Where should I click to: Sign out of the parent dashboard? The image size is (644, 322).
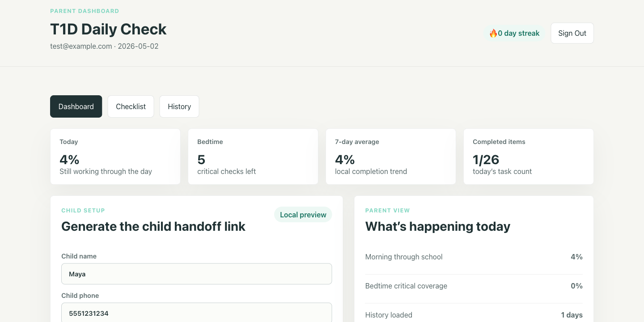572,33
